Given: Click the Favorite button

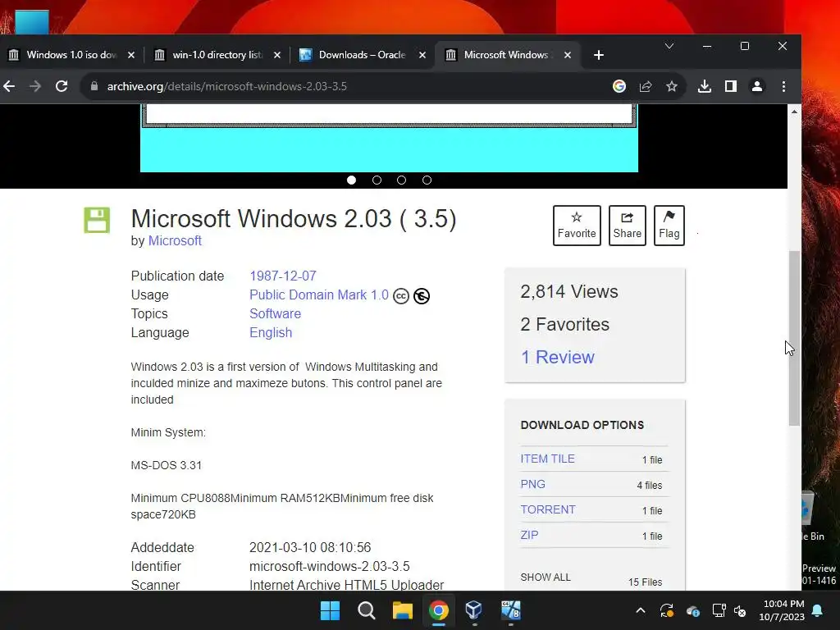Looking at the screenshot, I should pyautogui.click(x=577, y=226).
